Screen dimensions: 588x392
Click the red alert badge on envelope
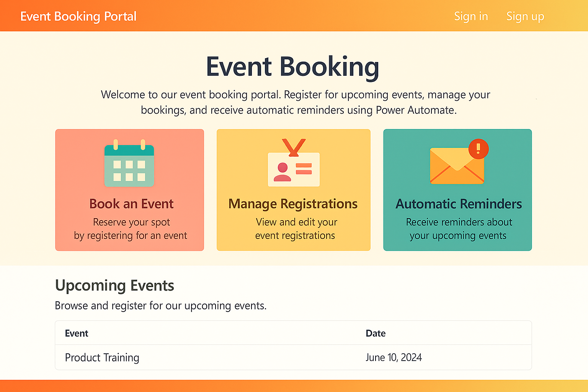pos(478,148)
